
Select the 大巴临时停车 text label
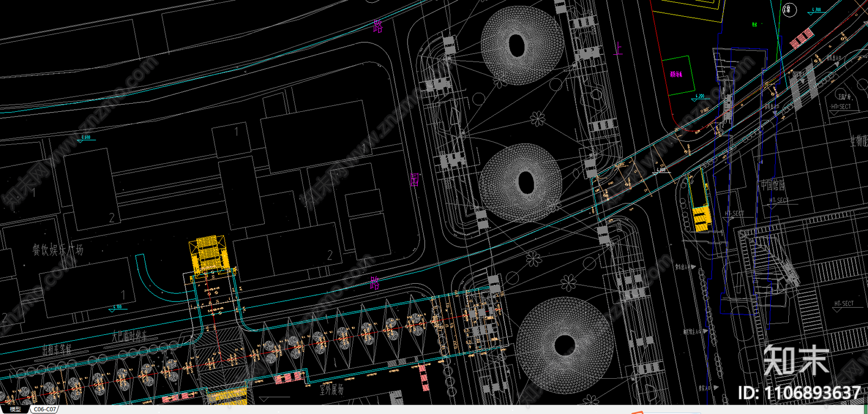(129, 336)
